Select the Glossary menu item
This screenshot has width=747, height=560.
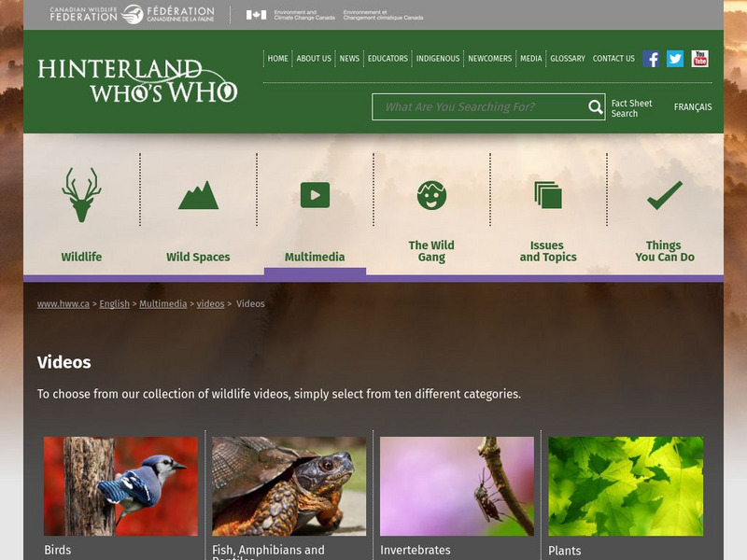coord(568,59)
